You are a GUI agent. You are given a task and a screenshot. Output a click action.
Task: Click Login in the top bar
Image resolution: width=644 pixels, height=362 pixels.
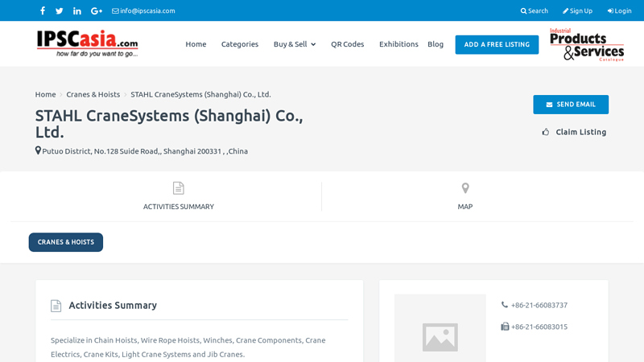point(619,11)
